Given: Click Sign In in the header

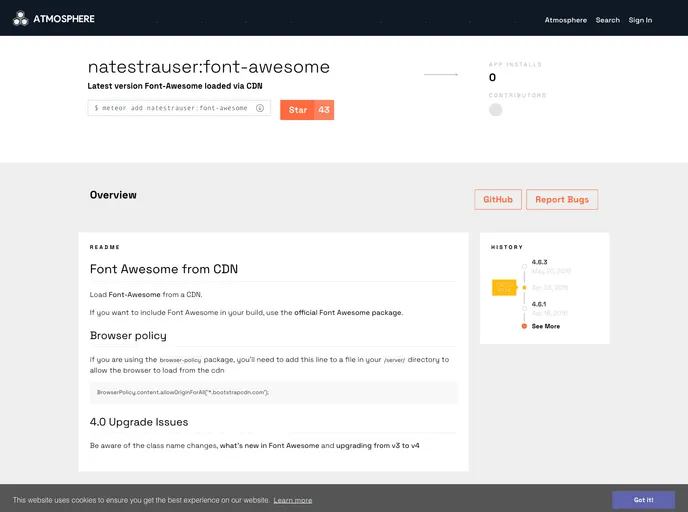Looking at the screenshot, I should (640, 20).
